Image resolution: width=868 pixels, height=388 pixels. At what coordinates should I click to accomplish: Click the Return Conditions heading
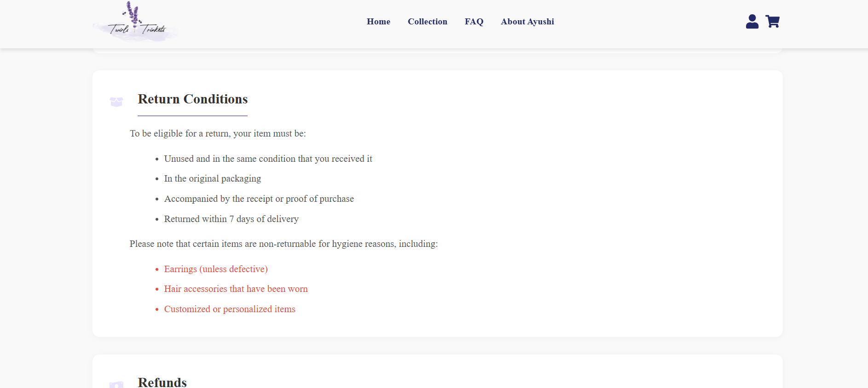[x=192, y=99]
